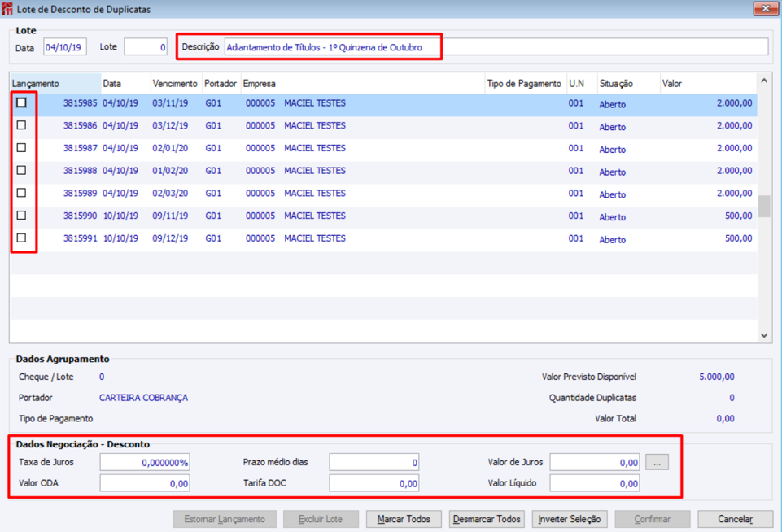Click the 5.000,00 Valor Previsto Disponível value
Image resolution: width=782 pixels, height=532 pixels.
717,377
